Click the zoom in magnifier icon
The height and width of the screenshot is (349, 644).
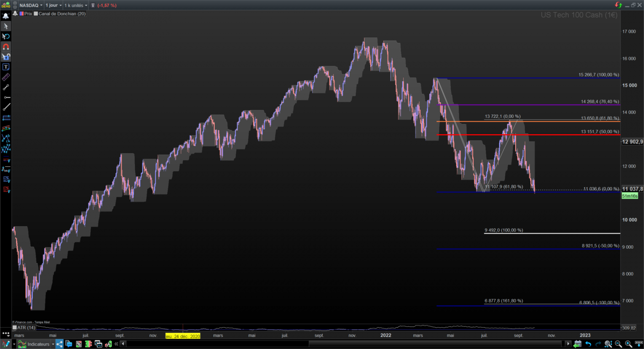click(x=628, y=344)
